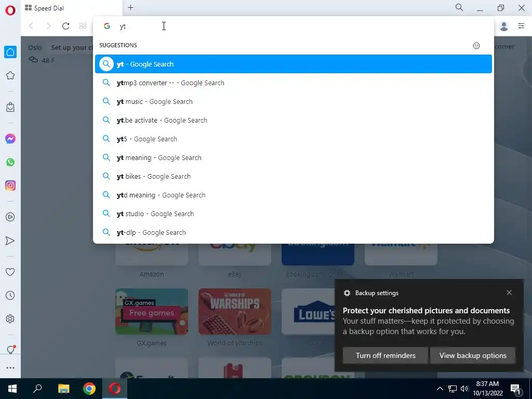Screen dimensions: 532x399
Task: Open the lightbulb tips icon in sidebar
Action: click(x=10, y=350)
